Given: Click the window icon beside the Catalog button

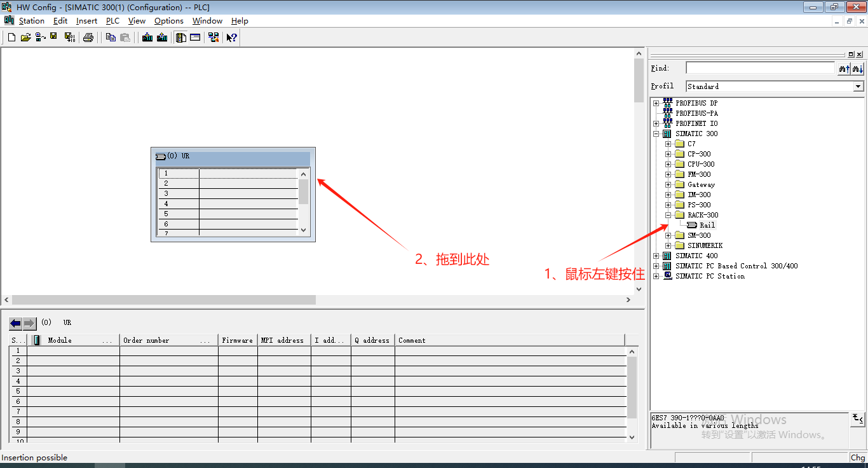Looking at the screenshot, I should (x=195, y=38).
